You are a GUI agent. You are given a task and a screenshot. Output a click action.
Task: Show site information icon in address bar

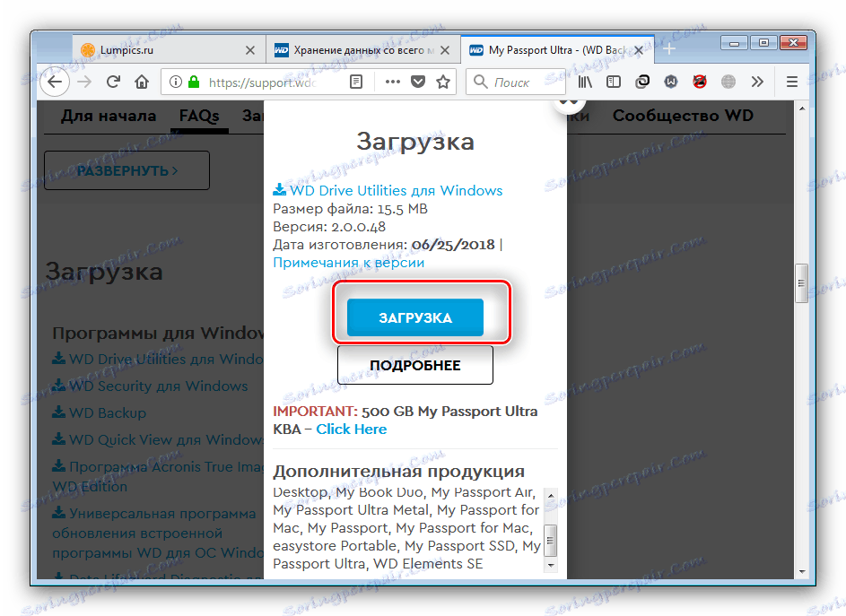tap(175, 82)
